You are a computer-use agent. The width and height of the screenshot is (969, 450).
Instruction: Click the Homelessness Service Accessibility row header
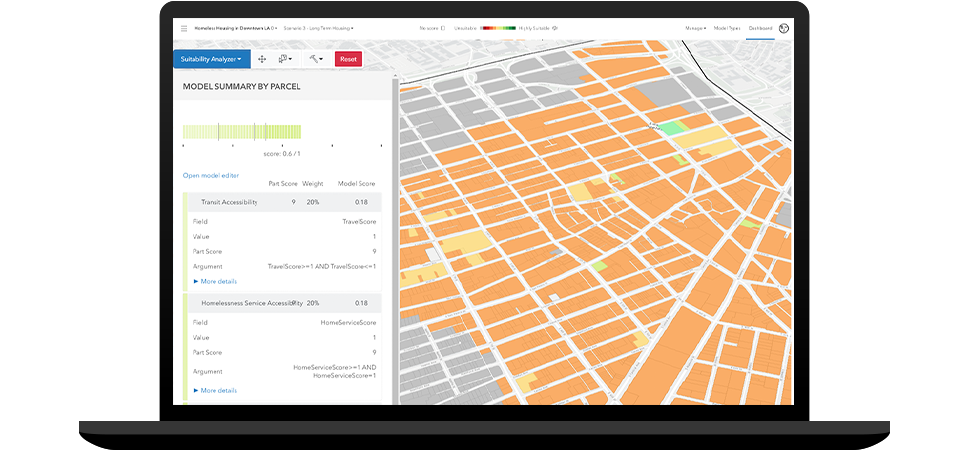(285, 303)
